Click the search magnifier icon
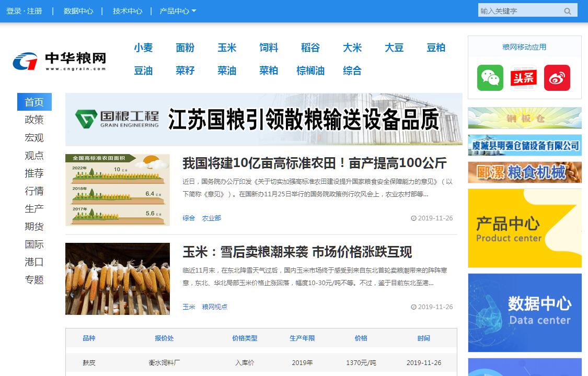The width and height of the screenshot is (588, 376). (568, 11)
